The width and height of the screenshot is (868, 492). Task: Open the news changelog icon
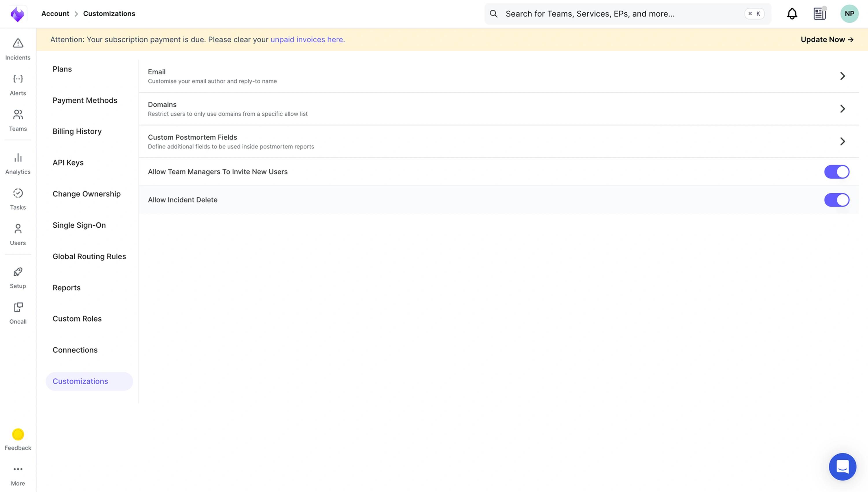pos(819,14)
